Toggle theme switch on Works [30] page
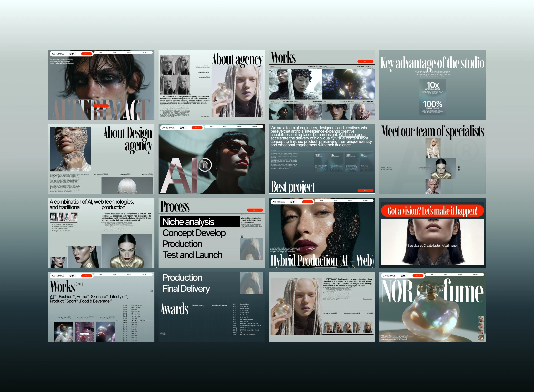Viewport: 534px width, 392px height. coord(73,276)
